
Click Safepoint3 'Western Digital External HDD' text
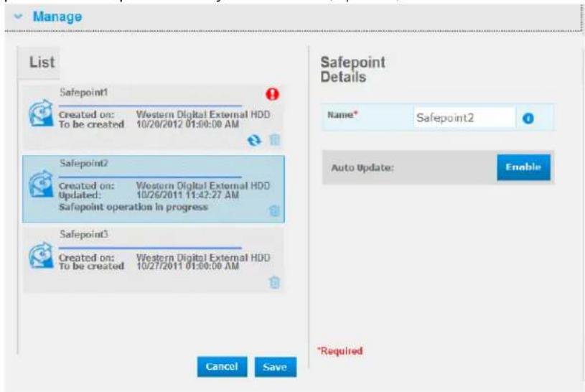203,257
